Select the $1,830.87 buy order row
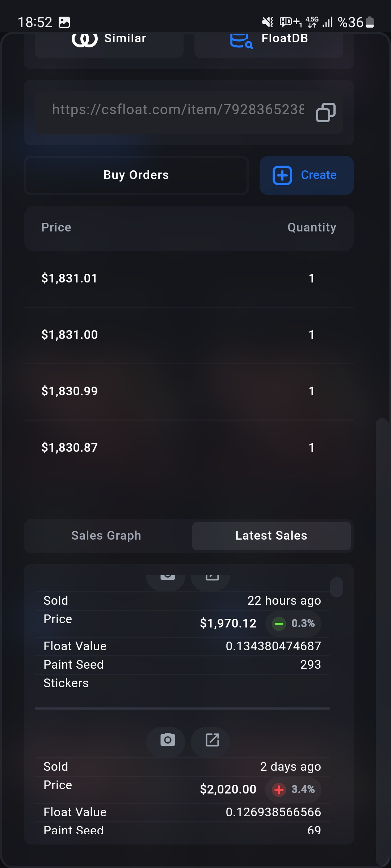This screenshot has height=868, width=391. point(189,448)
